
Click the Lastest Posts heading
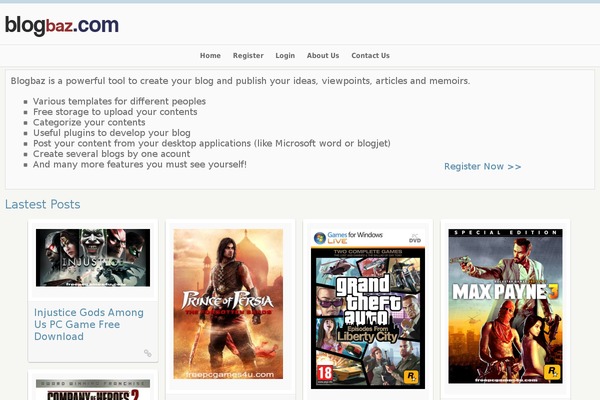tap(42, 204)
